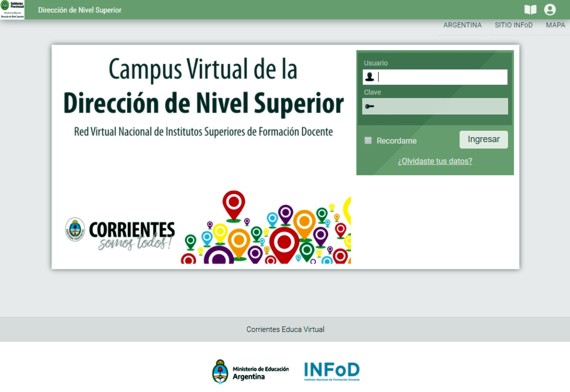Click the site logo at top left
570x392 pixels.
point(12,9)
